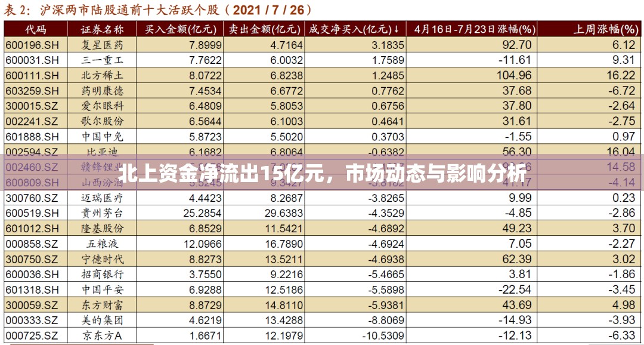The image size is (644, 345).
Task: Select stock code 600111.SH
Action: 32,76
